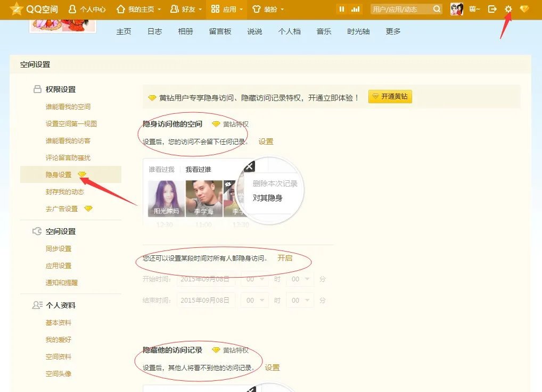This screenshot has width=542, height=392.
Task: Click the 开通黄钻 button
Action: pyautogui.click(x=390, y=97)
